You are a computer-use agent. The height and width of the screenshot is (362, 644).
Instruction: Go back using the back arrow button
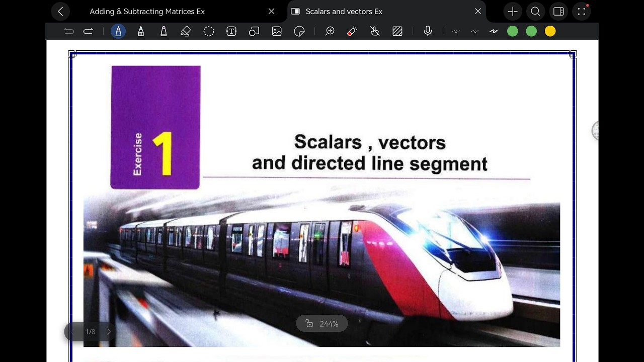point(60,11)
